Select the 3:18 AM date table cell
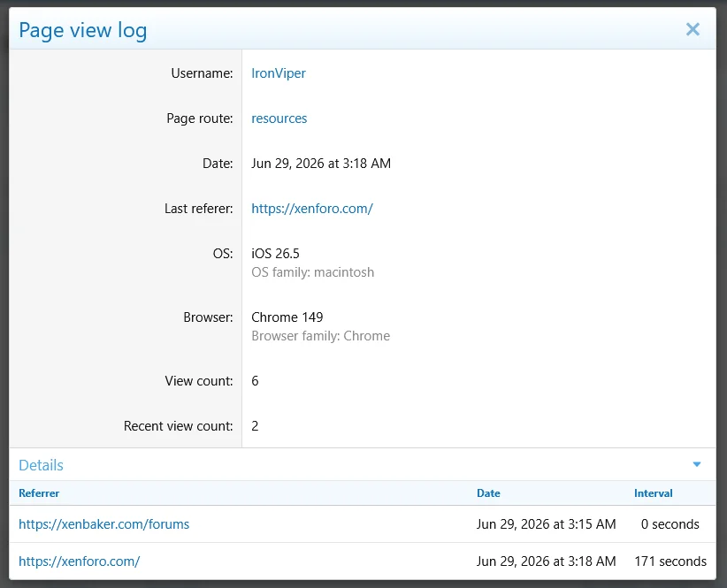The width and height of the screenshot is (727, 588). pyautogui.click(x=547, y=561)
